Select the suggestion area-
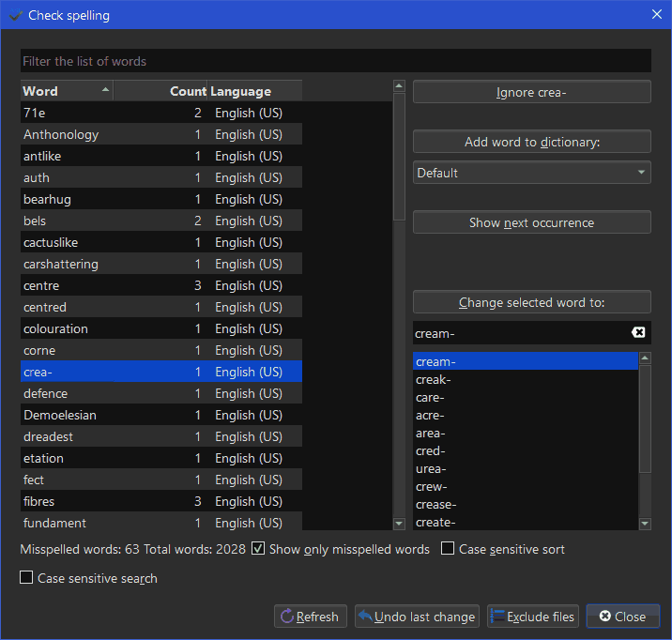 (526, 434)
